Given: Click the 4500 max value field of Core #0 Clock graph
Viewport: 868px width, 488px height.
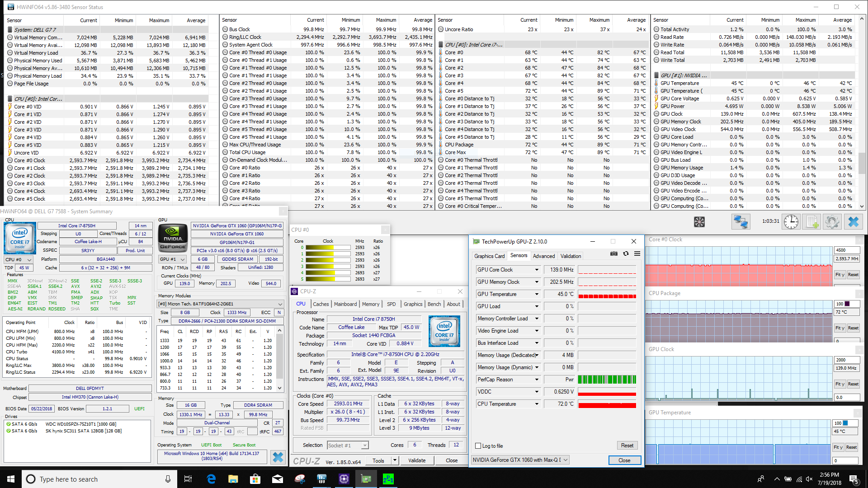Looking at the screenshot, I should click(846, 250).
